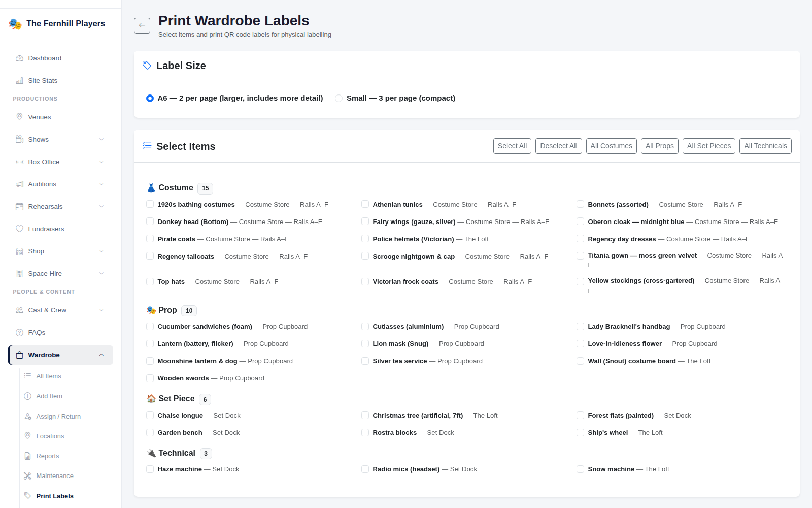Click the All Costumes button
This screenshot has width=812, height=508.
[x=611, y=146]
